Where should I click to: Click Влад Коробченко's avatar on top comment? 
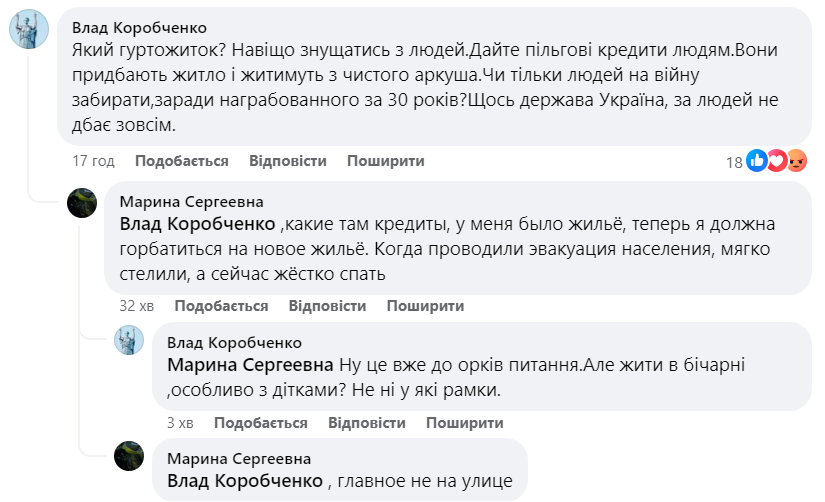(x=29, y=29)
